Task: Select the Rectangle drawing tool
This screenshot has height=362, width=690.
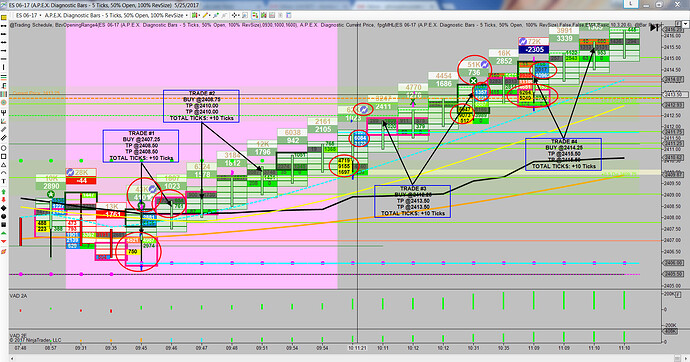Action: (4, 156)
